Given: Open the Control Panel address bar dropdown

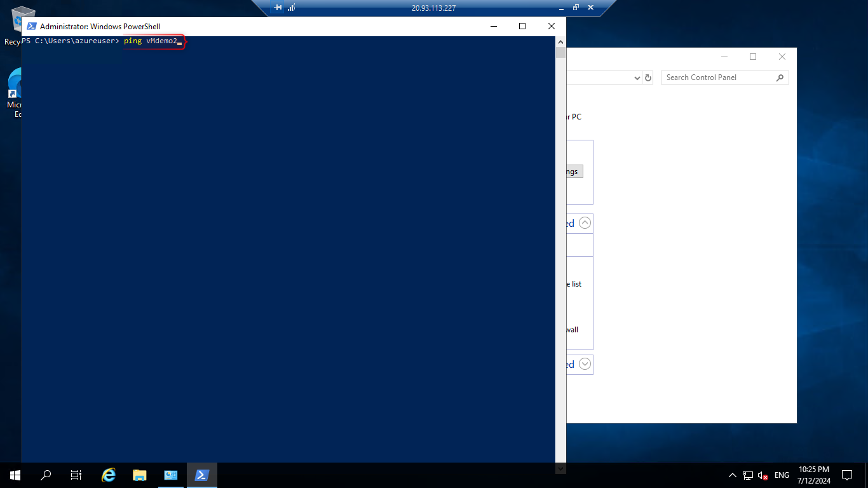Looking at the screenshot, I should click(x=637, y=78).
